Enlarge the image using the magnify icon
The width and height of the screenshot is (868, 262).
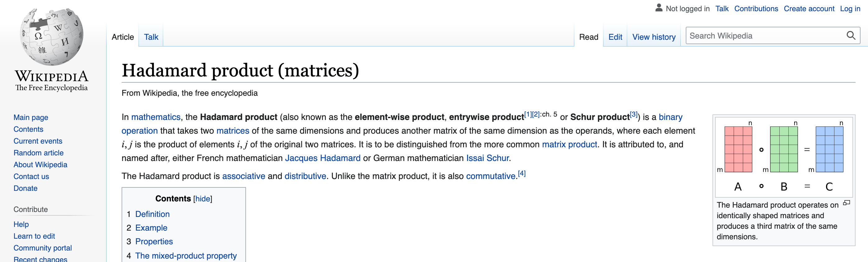847,203
